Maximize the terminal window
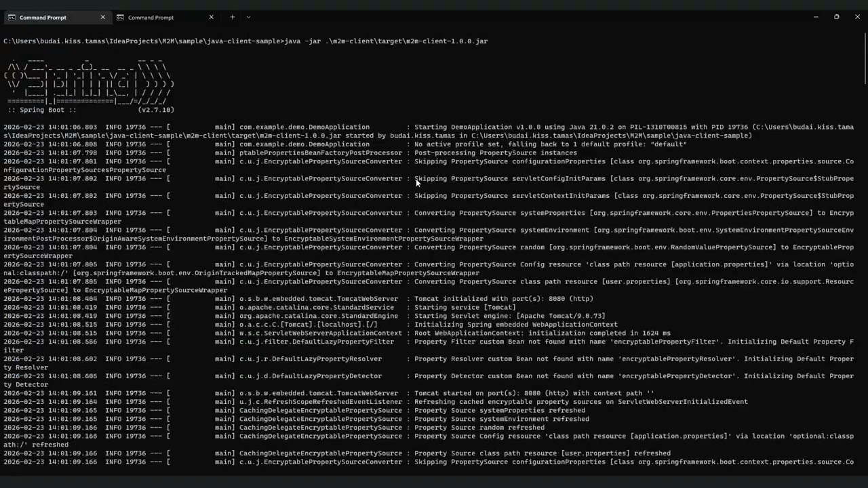The height and width of the screenshot is (488, 868). coord(836,17)
